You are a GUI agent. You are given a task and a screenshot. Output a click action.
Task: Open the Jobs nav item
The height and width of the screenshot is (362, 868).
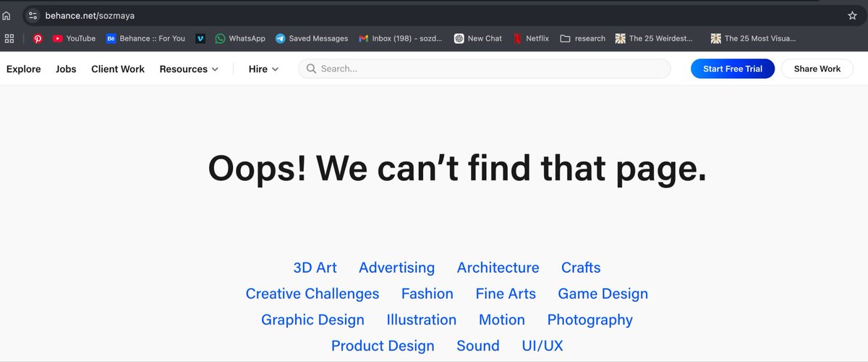pyautogui.click(x=66, y=69)
